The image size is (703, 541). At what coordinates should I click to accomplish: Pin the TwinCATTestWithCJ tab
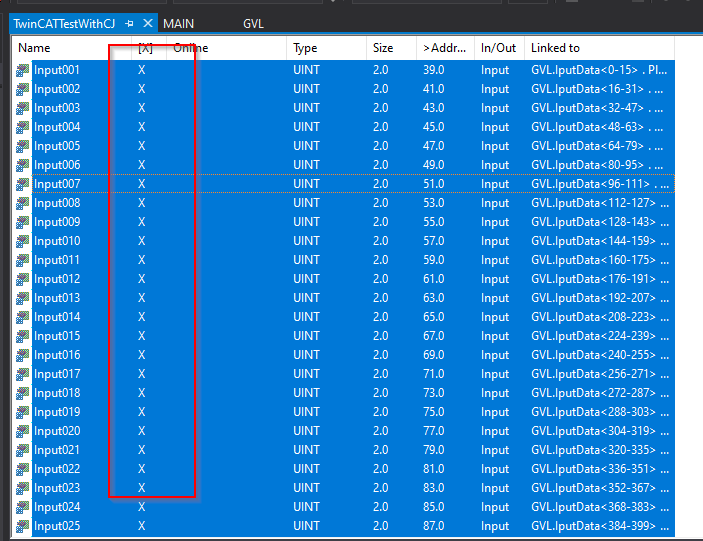pyautogui.click(x=130, y=23)
